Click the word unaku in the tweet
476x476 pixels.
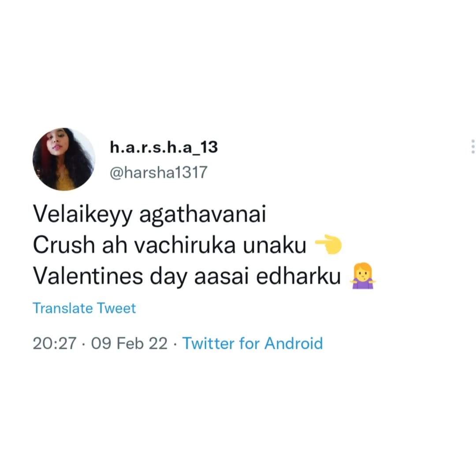pos(275,246)
